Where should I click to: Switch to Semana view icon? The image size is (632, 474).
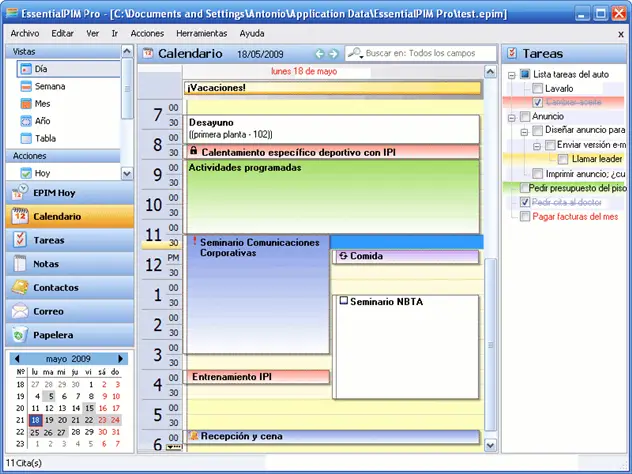coord(26,86)
